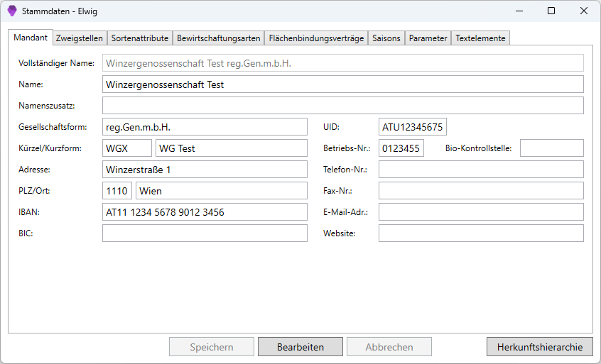
Task: Click the UID field containing ATU12345675
Action: click(x=413, y=127)
